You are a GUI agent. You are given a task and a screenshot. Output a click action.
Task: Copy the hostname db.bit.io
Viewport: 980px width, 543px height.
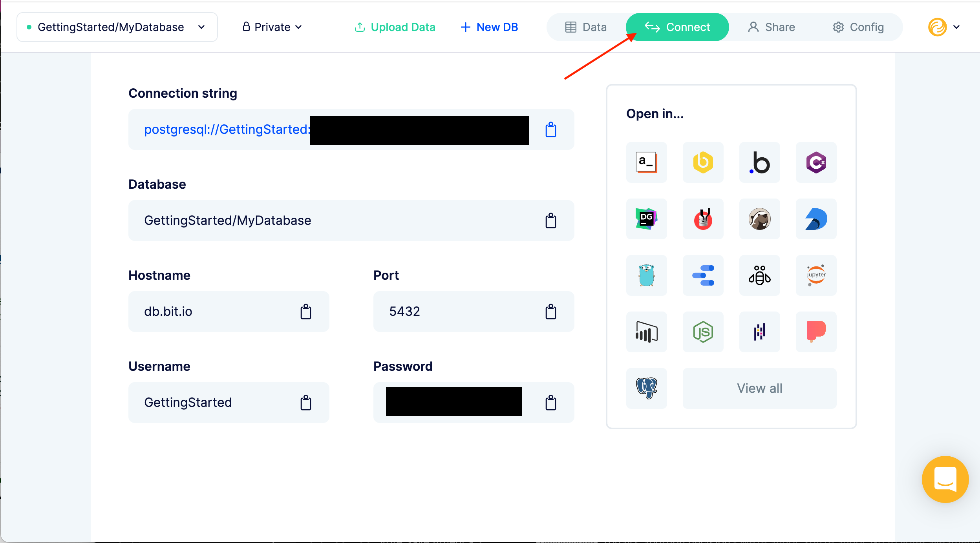click(x=305, y=312)
